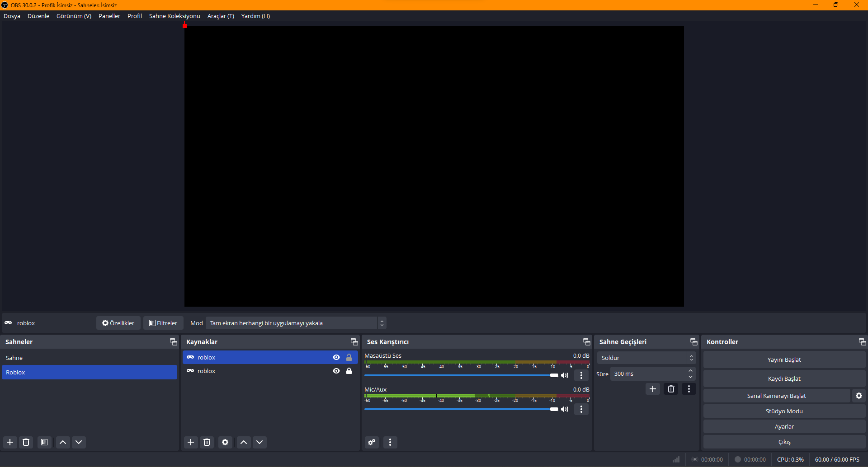Open the Profil menu
This screenshot has height=467, width=868.
135,16
